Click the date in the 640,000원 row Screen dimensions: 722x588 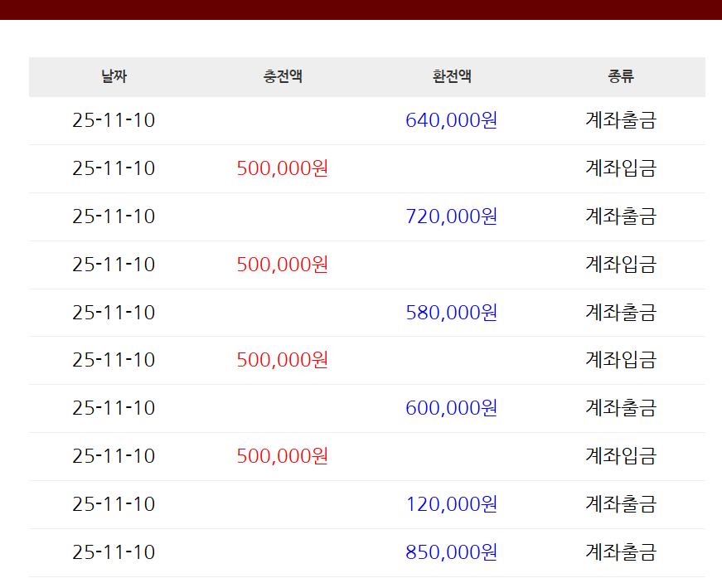114,120
